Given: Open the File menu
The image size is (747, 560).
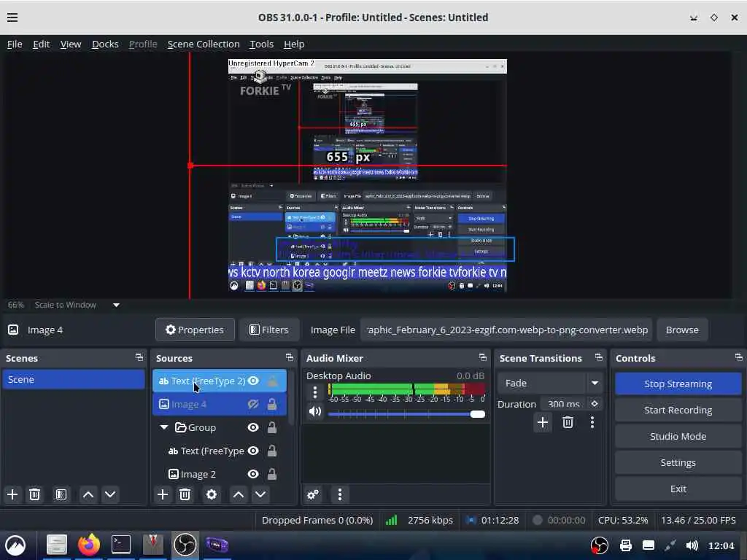Looking at the screenshot, I should (x=15, y=44).
